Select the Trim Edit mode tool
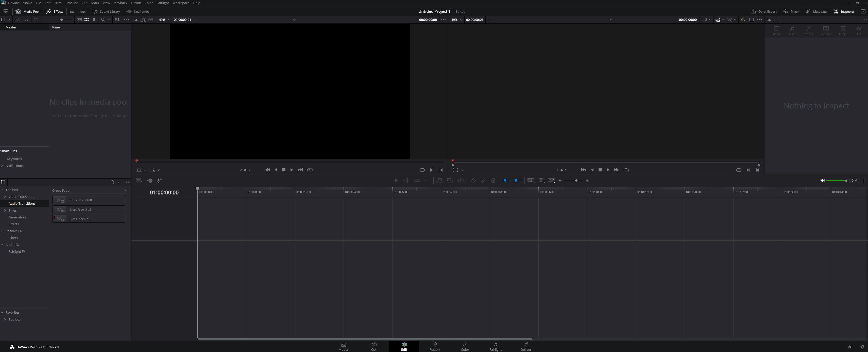This screenshot has width=868, height=352. click(406, 181)
